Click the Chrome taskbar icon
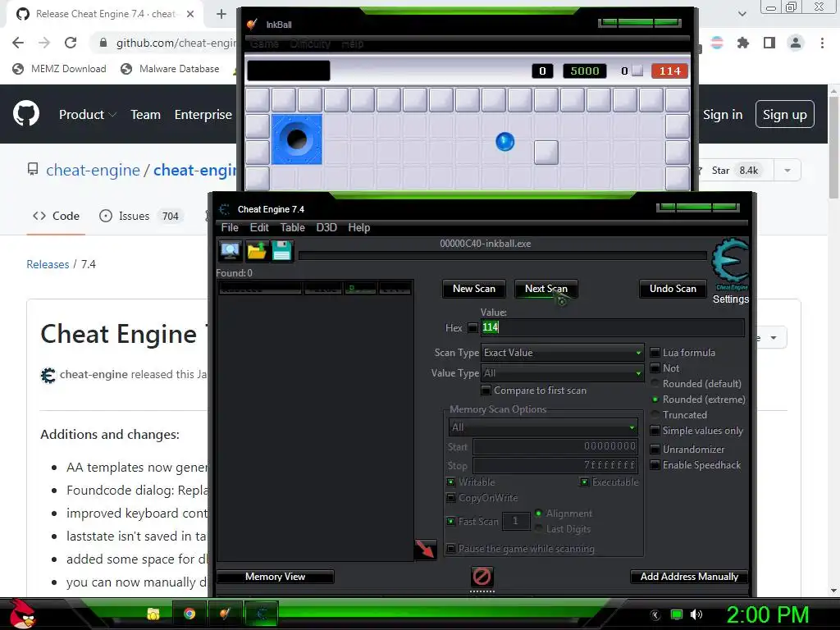The width and height of the screenshot is (840, 630). click(x=189, y=614)
